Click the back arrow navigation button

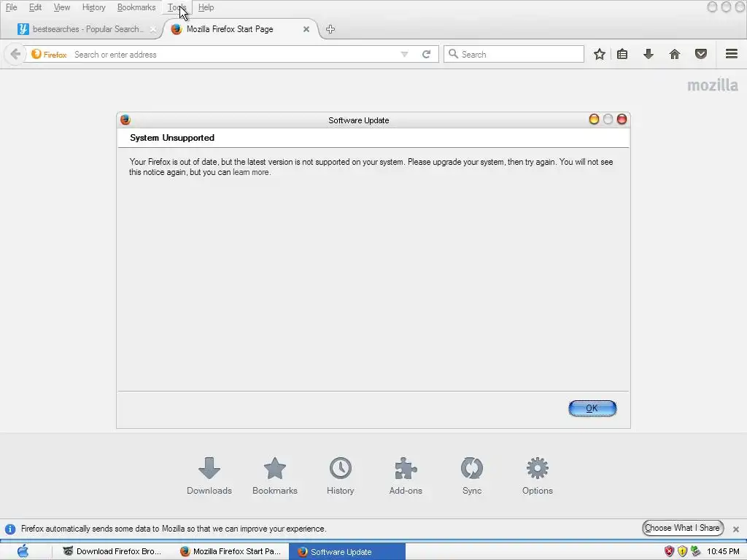point(15,54)
